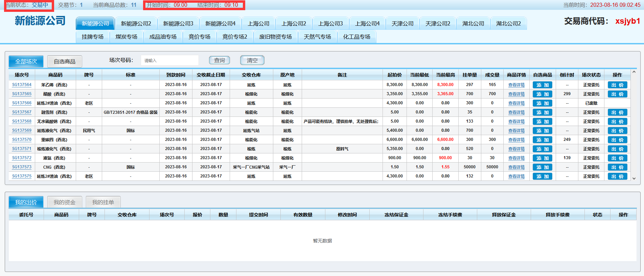This screenshot has height=276, width=644.
Task: Click the 查询 search button
Action: (x=220, y=60)
